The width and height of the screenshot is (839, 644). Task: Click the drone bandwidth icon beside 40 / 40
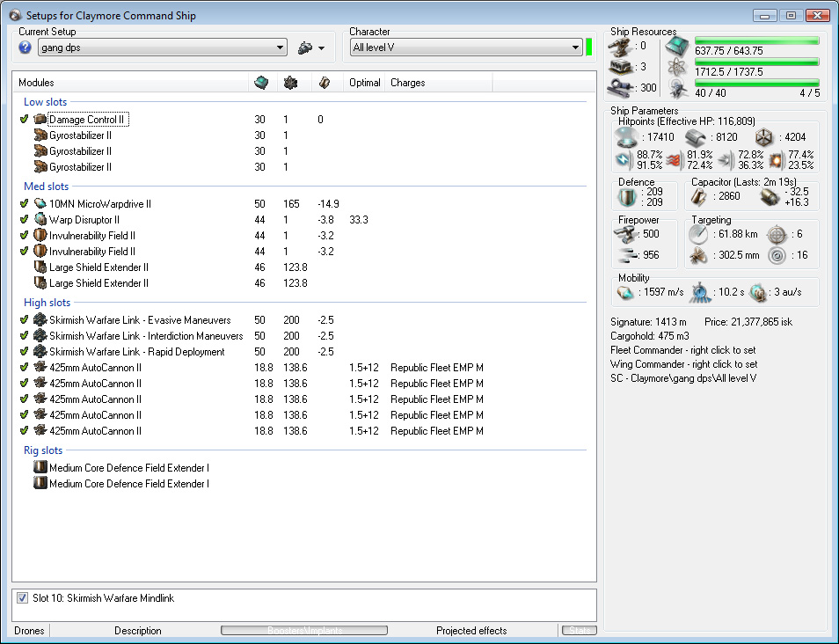[678, 88]
